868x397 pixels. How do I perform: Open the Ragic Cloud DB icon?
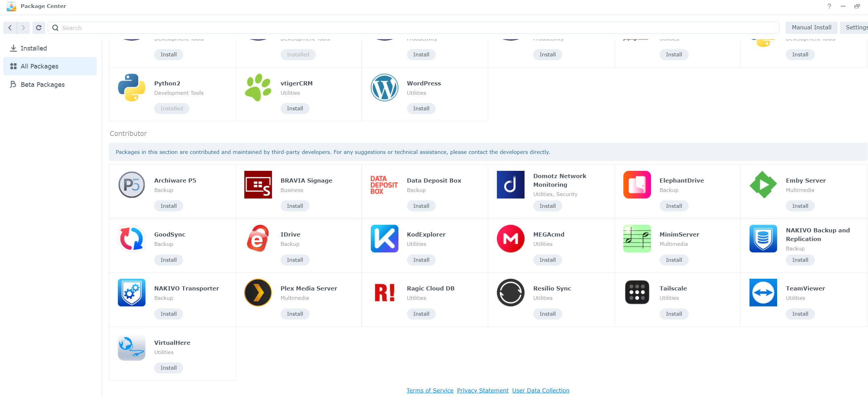click(384, 293)
